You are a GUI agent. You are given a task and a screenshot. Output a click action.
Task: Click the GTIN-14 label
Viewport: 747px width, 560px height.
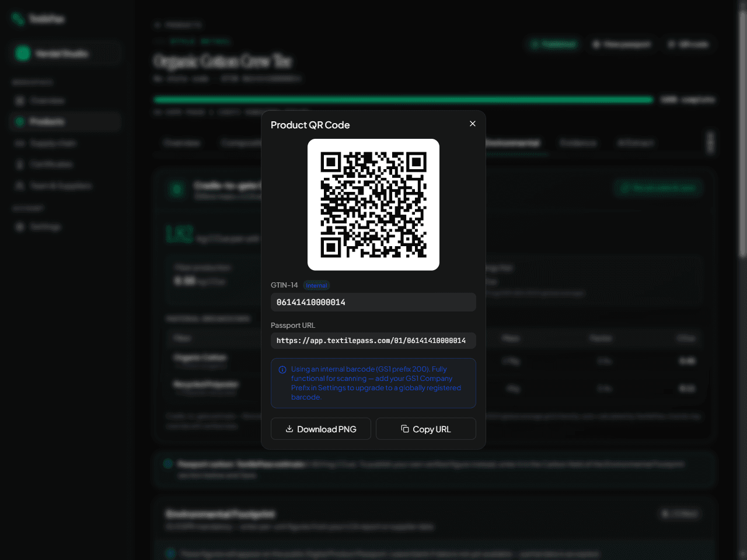(x=284, y=285)
